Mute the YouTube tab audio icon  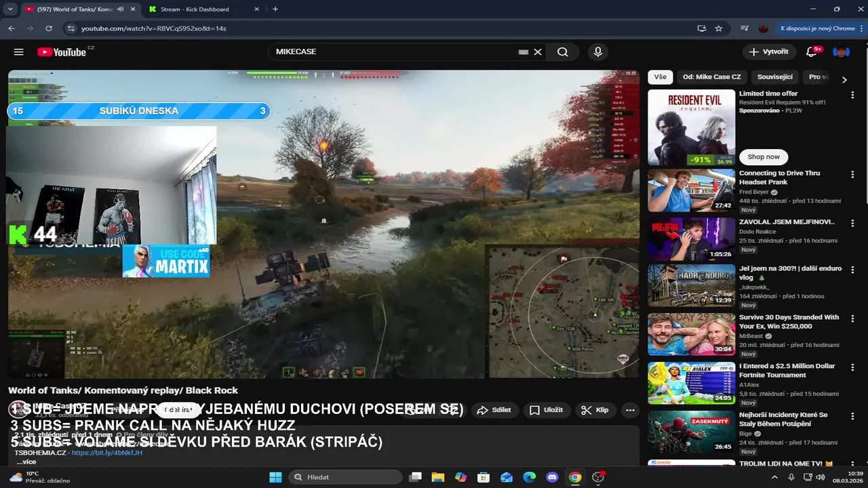coord(120,9)
